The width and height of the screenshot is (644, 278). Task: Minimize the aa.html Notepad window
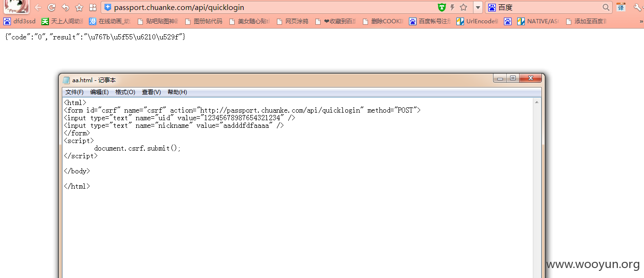tap(500, 78)
